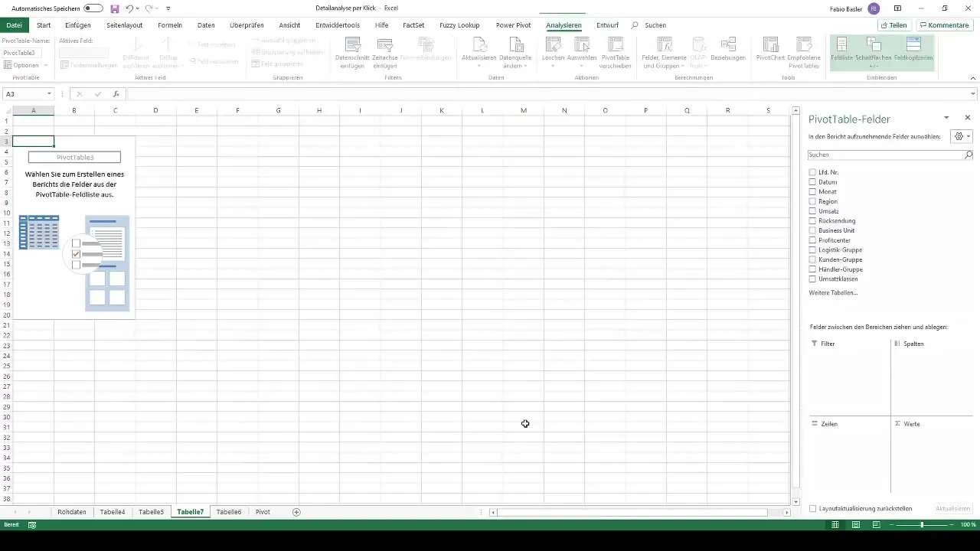
Task: Open PivotTable-Felder pane options arrow
Action: tap(946, 118)
